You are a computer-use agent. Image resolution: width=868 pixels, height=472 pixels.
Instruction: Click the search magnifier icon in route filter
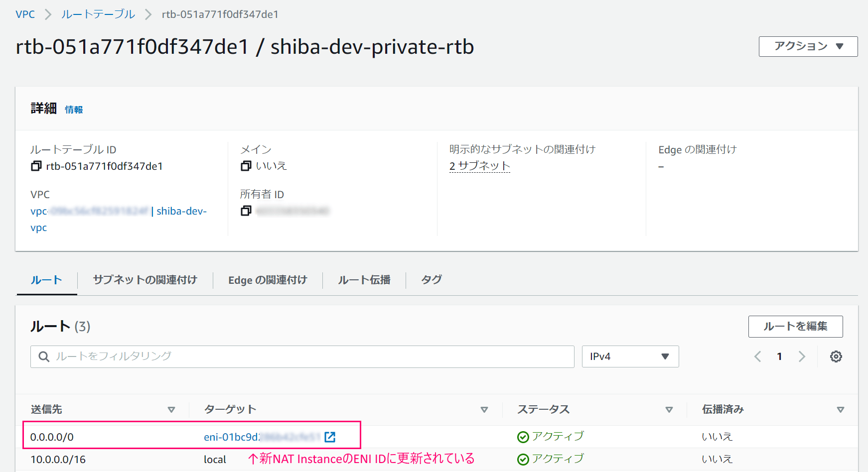[x=44, y=356]
